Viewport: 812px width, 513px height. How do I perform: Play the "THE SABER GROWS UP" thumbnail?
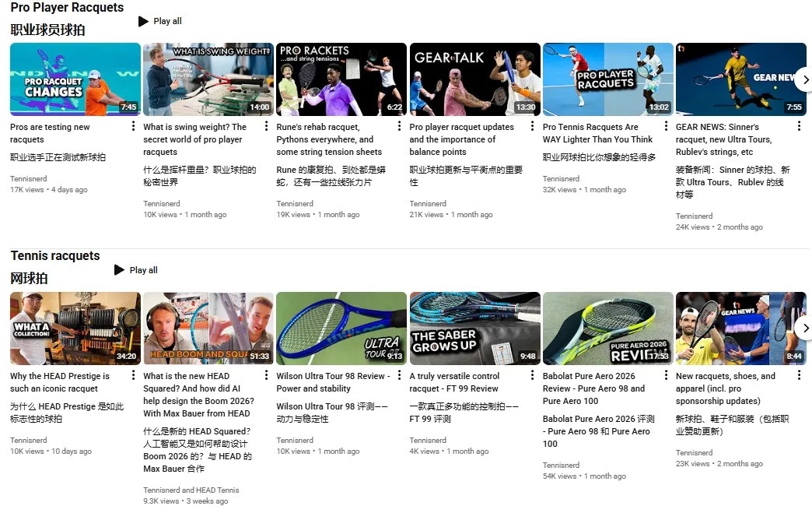474,328
